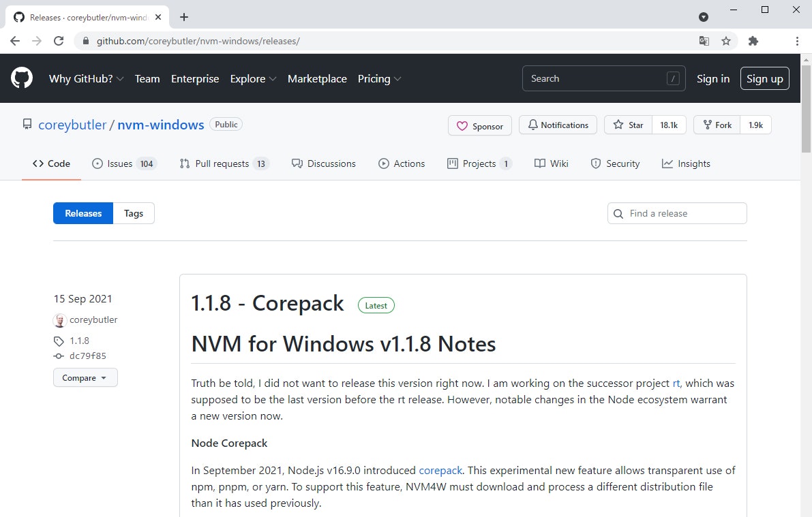Open the Discussions tab

(x=324, y=163)
